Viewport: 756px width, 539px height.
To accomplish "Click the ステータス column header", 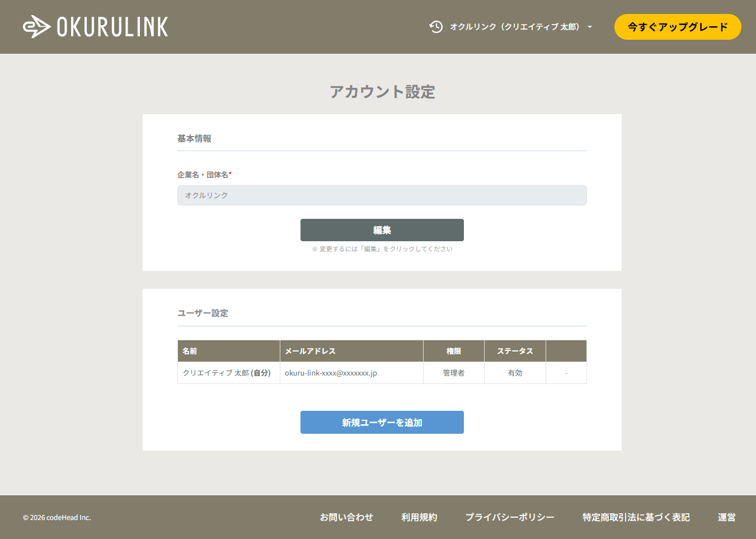I will tap(515, 351).
